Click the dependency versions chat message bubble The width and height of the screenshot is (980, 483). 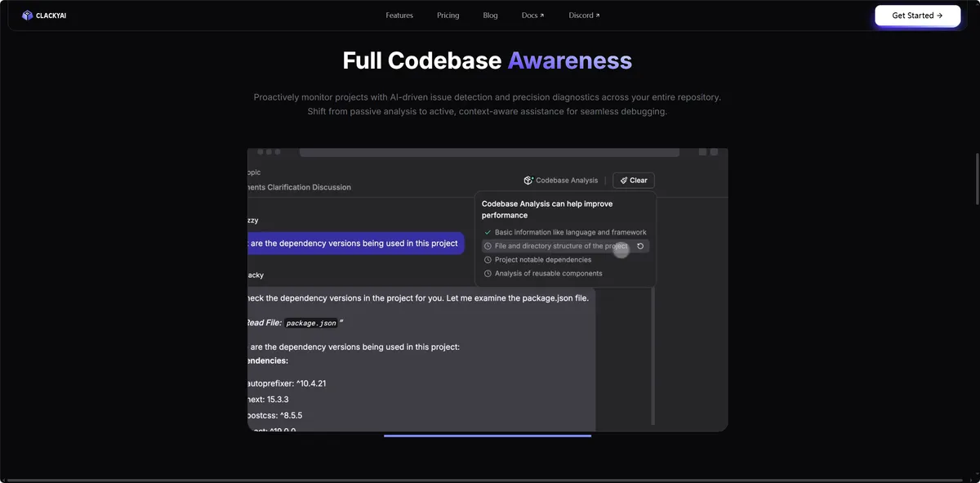tap(355, 244)
